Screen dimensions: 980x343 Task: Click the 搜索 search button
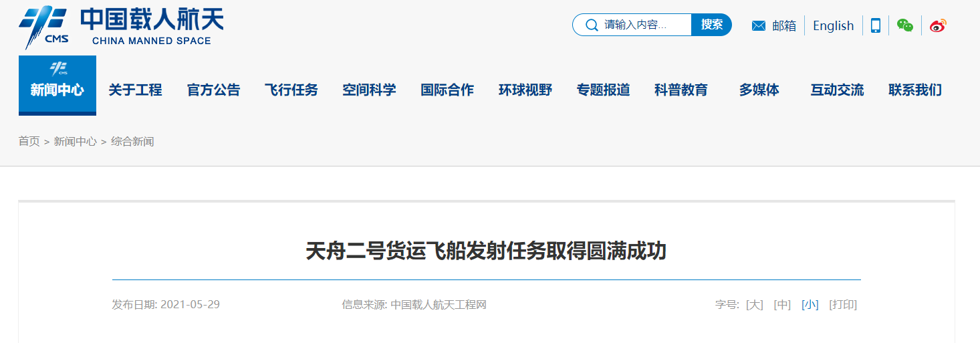711,25
